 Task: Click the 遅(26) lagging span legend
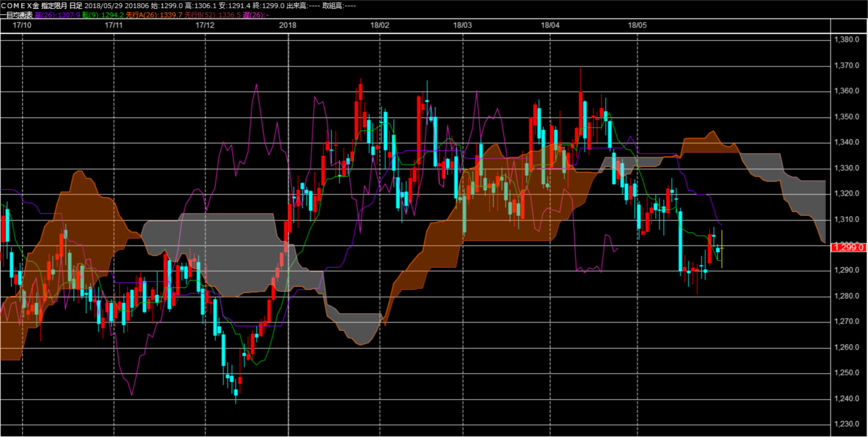tap(255, 14)
